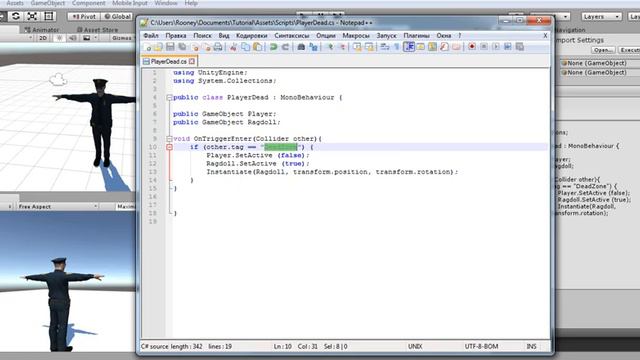Open the Layers dropdown in Unity

click(601, 16)
